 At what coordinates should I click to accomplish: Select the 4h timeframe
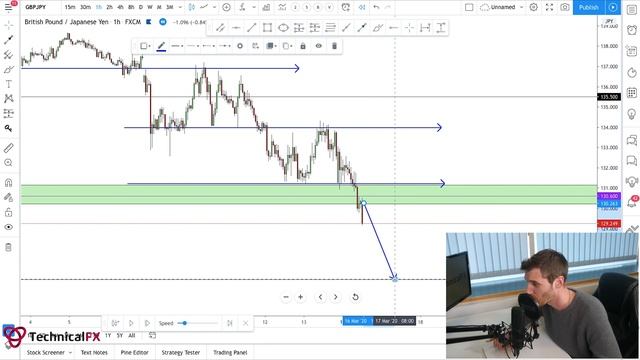[x=120, y=7]
